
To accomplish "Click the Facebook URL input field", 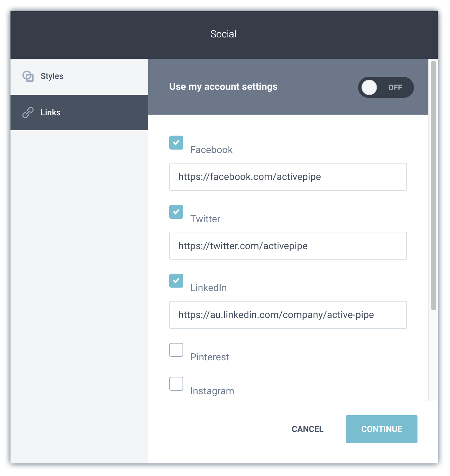I will point(288,176).
